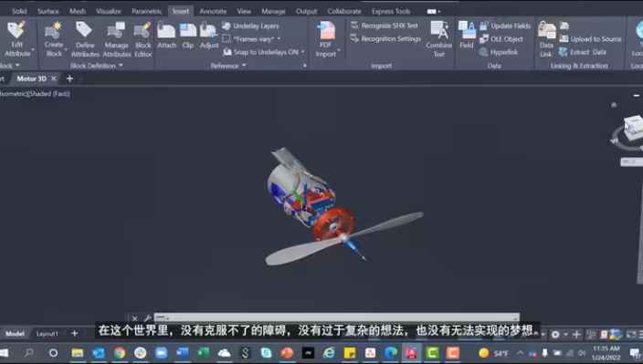Switch to the Surface ribbon tab
Viewport: 643px width, 364px height.
(x=48, y=12)
